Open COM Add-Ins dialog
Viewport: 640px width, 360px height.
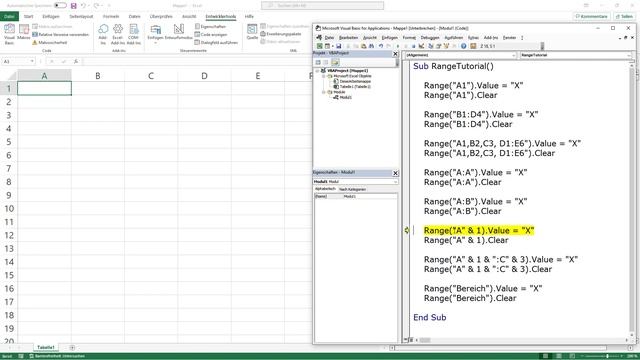coord(133,34)
